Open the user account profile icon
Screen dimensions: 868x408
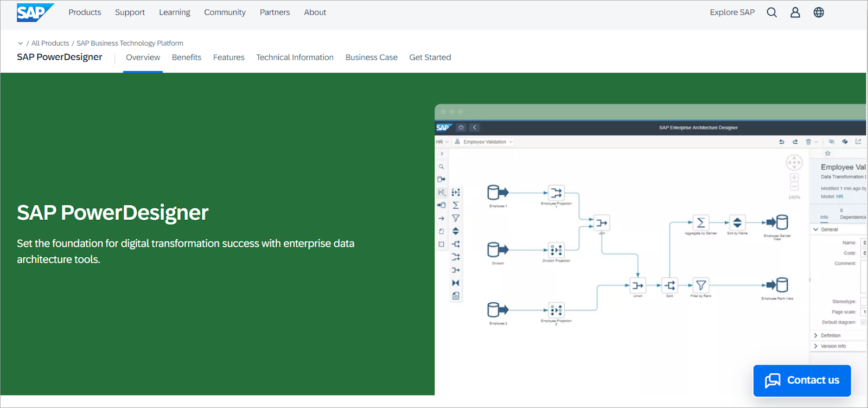click(x=795, y=12)
